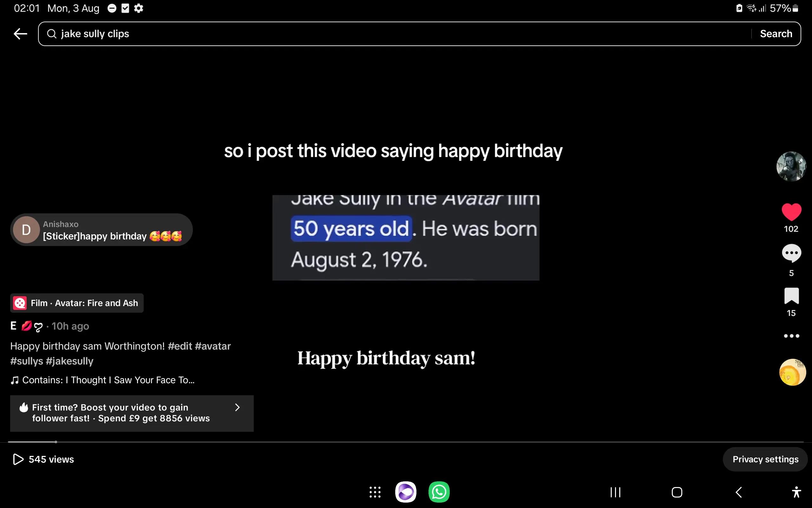Viewport: 812px width, 508px height.
Task: Open the #edit hashtag
Action: (180, 346)
